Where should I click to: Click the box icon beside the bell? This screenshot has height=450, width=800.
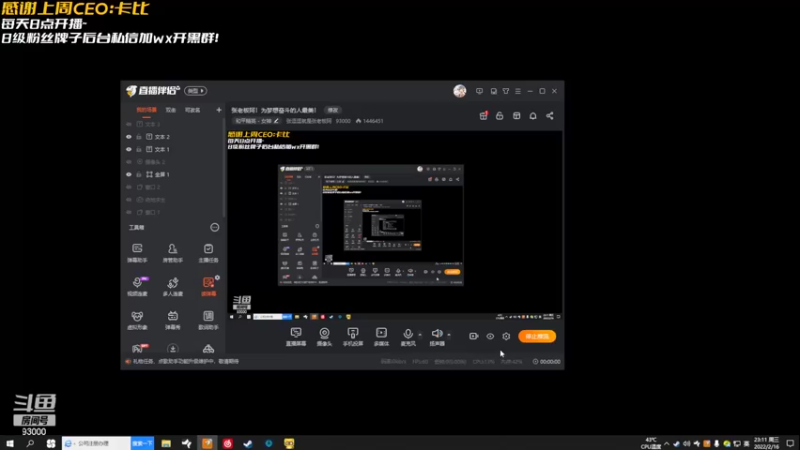point(516,116)
